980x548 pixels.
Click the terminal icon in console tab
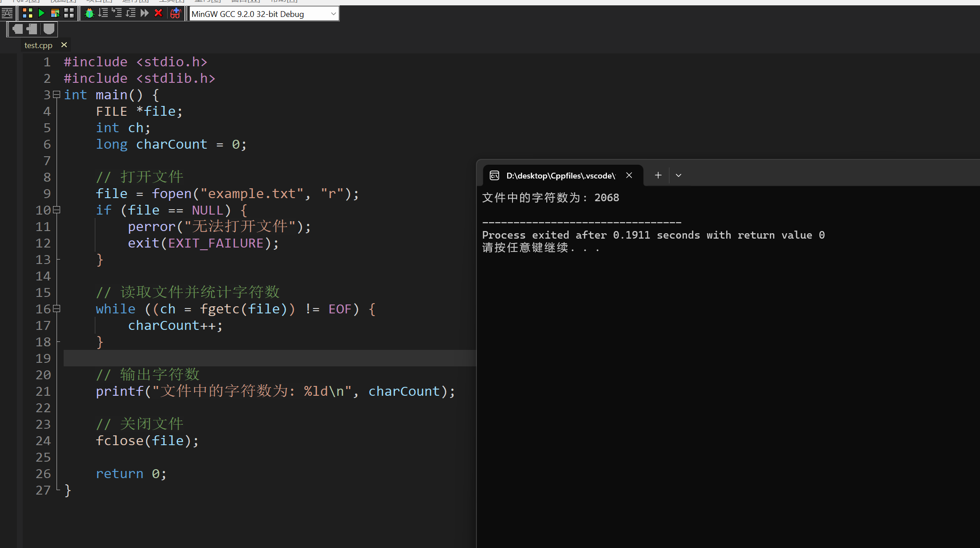pos(494,175)
